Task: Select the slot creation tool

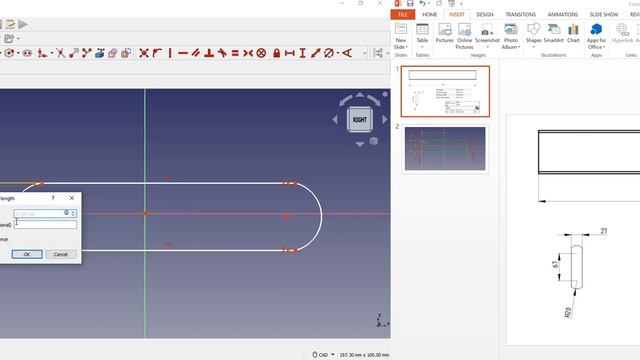Action: [27, 53]
